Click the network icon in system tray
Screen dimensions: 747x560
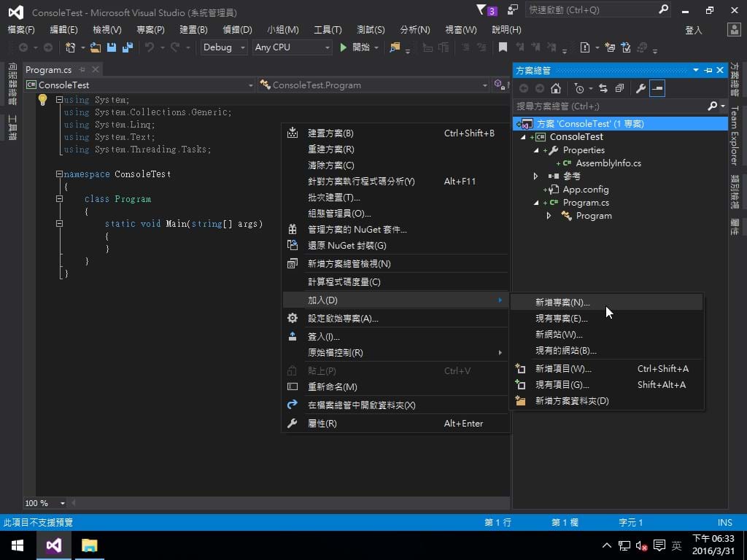(x=624, y=545)
